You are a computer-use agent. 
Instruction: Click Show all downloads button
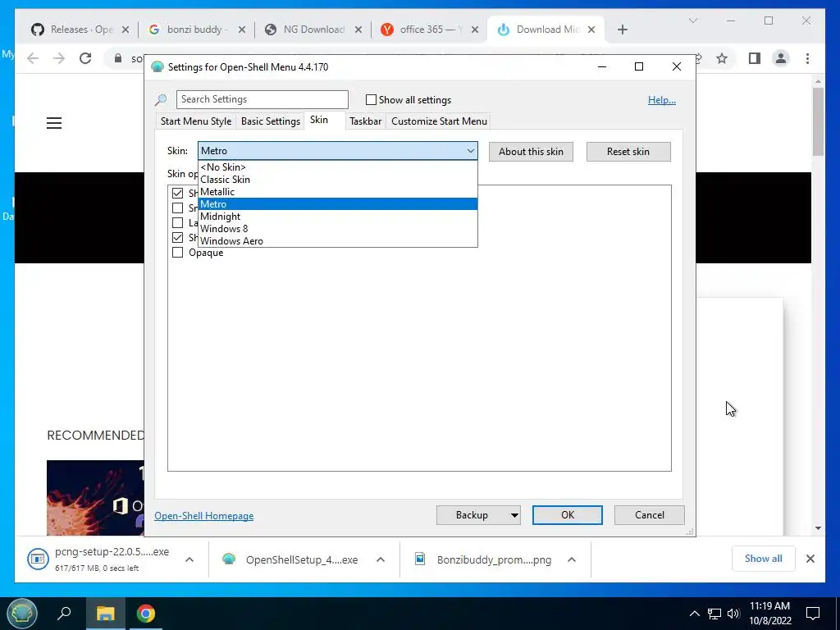pos(764,559)
